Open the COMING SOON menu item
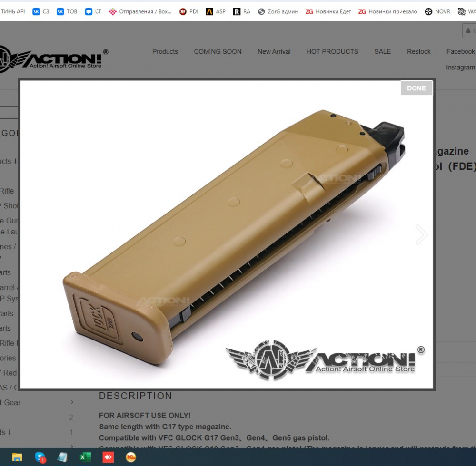 pyautogui.click(x=218, y=51)
